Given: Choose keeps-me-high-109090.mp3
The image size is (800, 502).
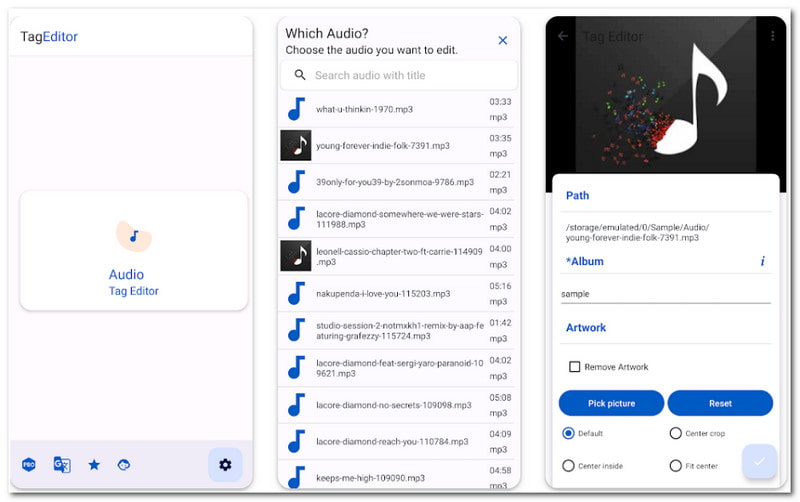Looking at the screenshot, I should click(x=396, y=475).
